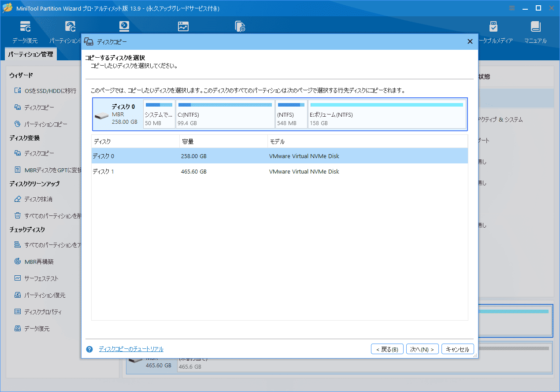Viewport: 560px width, 392px height.
Task: Click the 次へ(N) > button
Action: coord(422,349)
